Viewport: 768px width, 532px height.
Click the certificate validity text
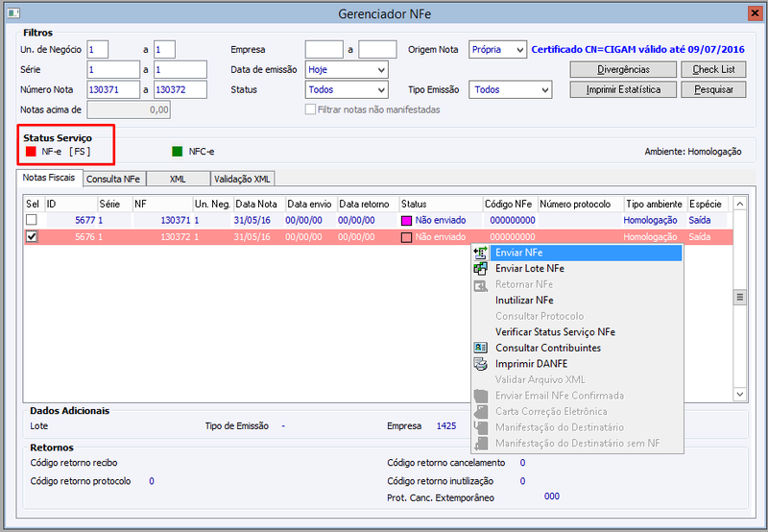pyautogui.click(x=637, y=50)
